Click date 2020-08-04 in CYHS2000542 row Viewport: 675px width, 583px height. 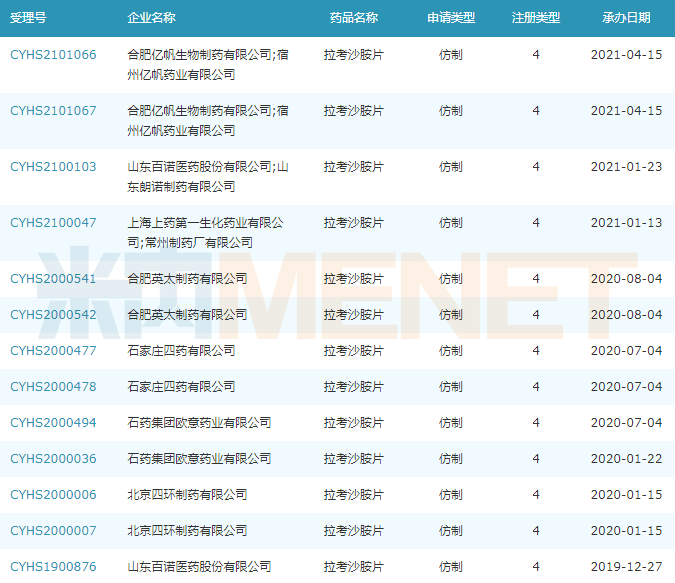click(626, 315)
